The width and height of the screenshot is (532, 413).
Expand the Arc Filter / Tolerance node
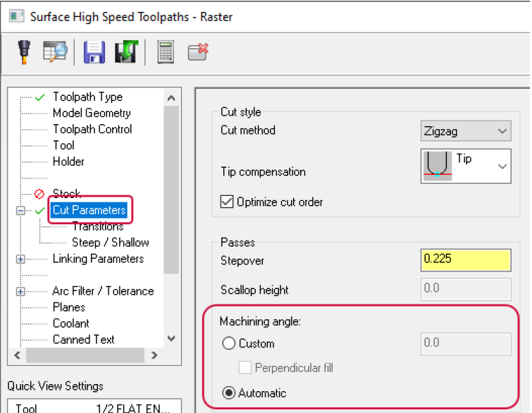pos(20,292)
